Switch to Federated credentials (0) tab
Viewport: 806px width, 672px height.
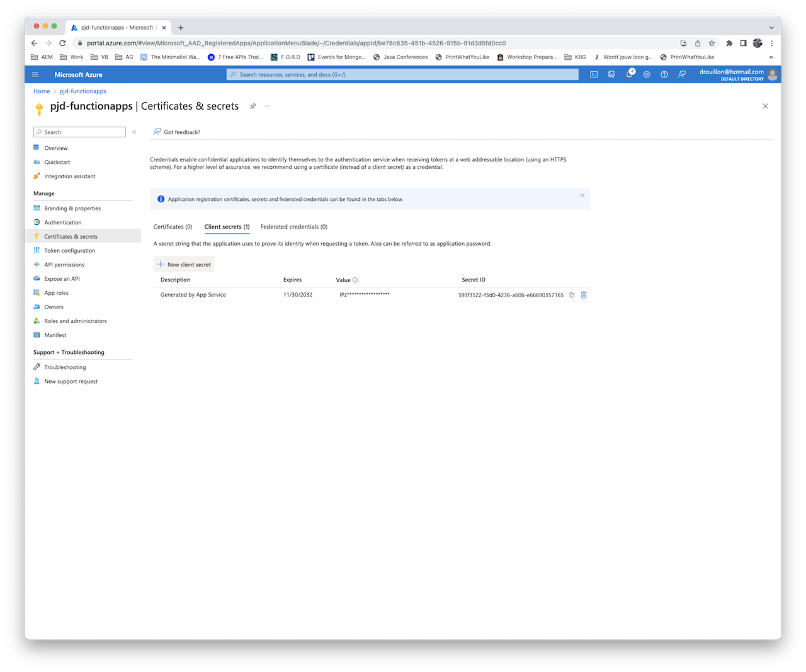coord(294,227)
